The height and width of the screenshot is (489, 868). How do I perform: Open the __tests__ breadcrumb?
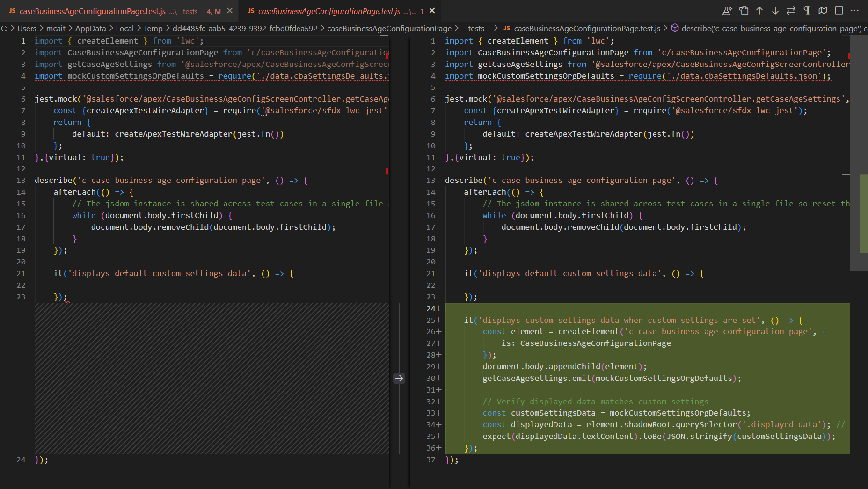pyautogui.click(x=476, y=29)
